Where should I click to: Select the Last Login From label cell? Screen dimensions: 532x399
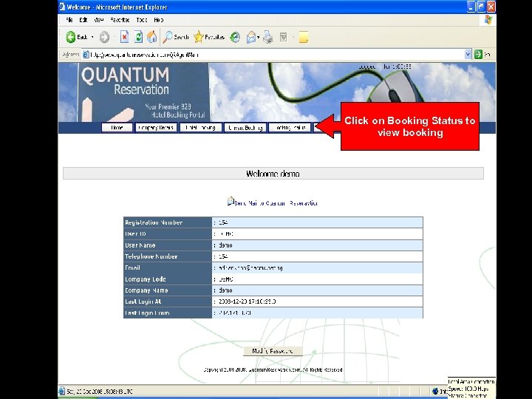(168, 313)
